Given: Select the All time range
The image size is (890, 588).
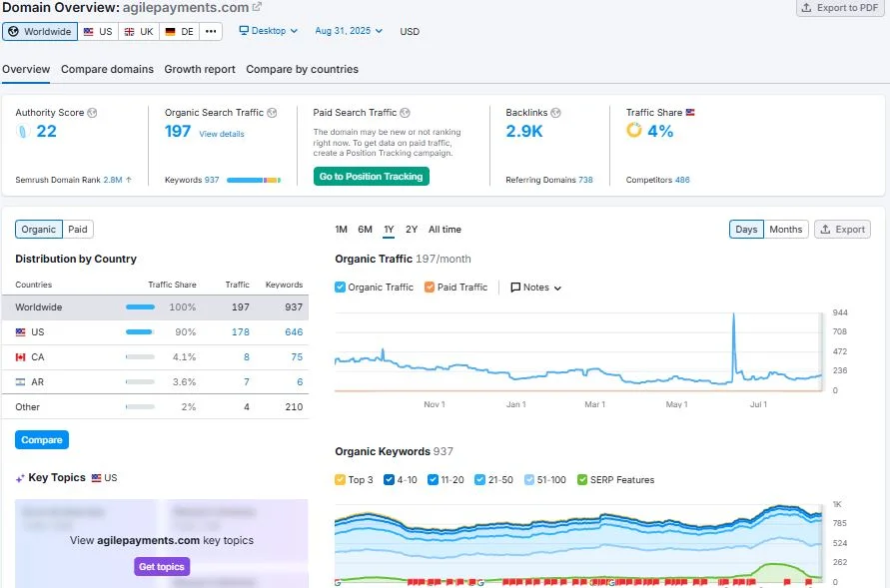Looking at the screenshot, I should point(445,229).
